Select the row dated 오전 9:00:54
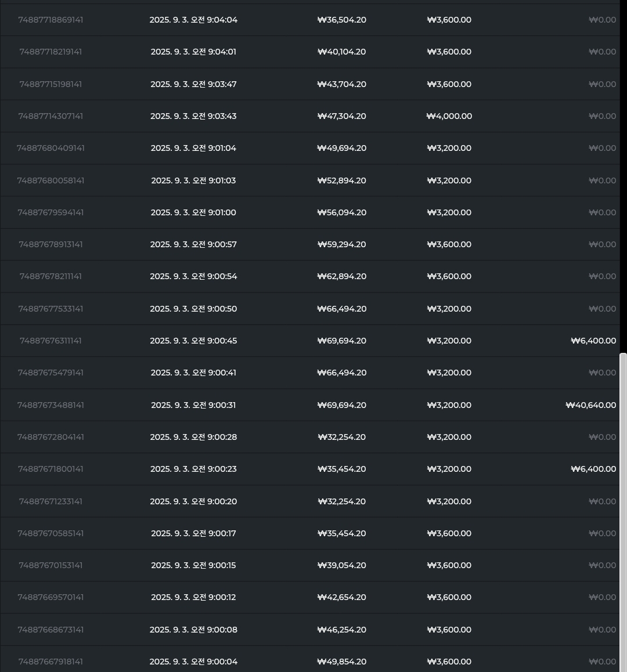 pos(193,276)
